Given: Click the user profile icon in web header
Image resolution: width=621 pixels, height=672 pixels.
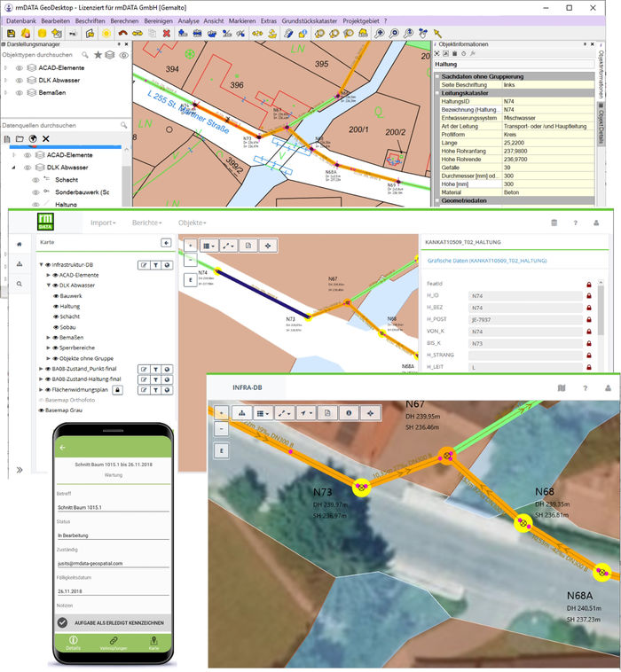Looking at the screenshot, I should pos(596,223).
